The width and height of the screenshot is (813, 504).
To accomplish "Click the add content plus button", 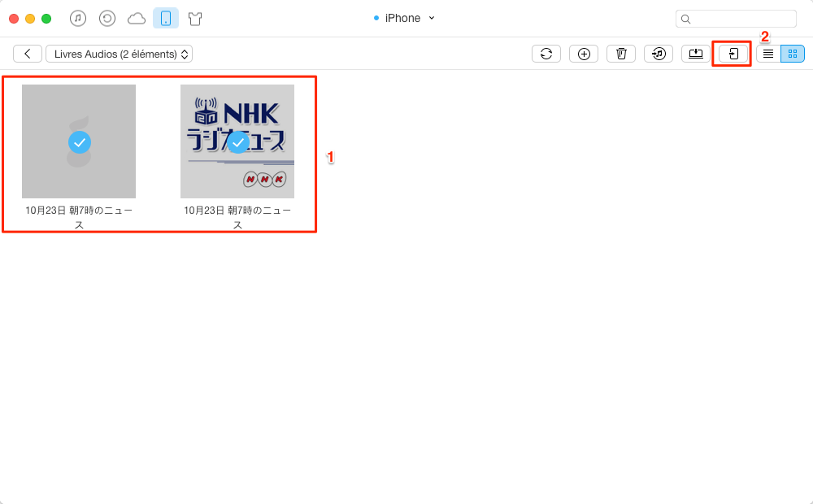I will pyautogui.click(x=584, y=54).
